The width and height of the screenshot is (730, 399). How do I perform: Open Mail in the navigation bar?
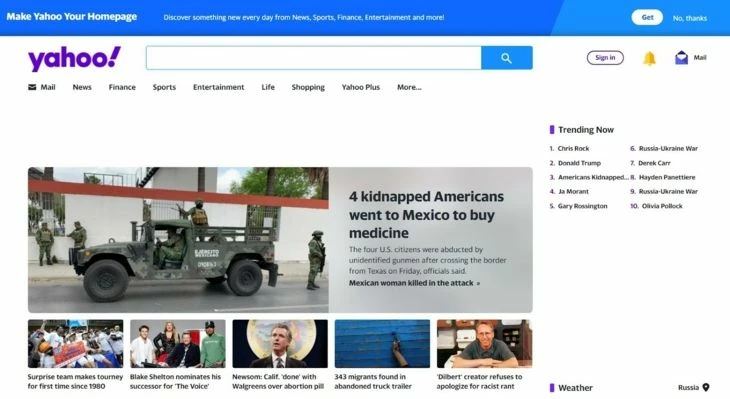pos(47,87)
